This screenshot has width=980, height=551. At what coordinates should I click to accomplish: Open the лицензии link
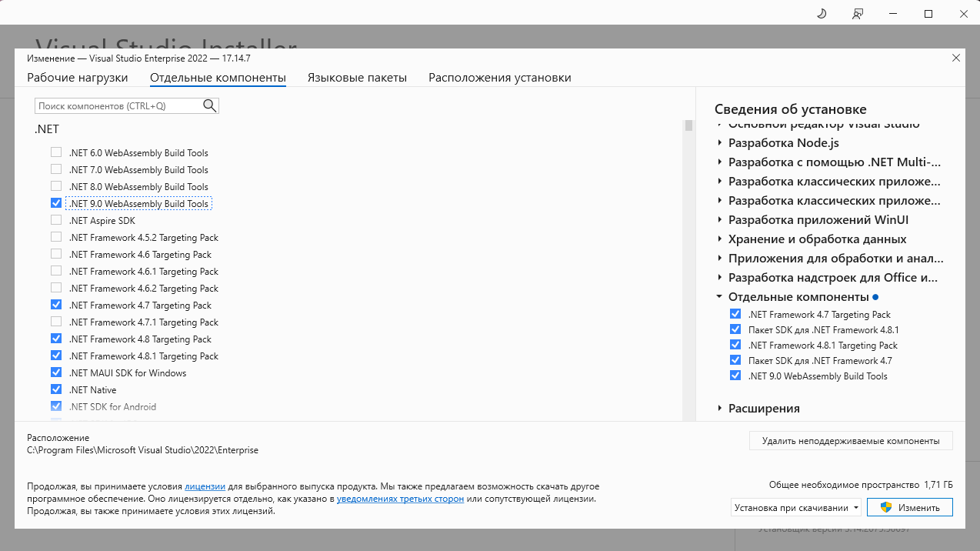(205, 487)
